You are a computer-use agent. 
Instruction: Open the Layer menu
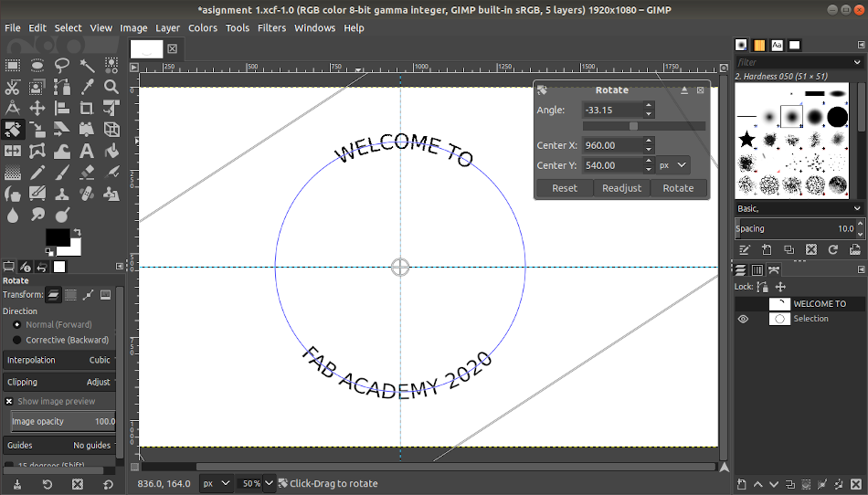click(x=167, y=27)
